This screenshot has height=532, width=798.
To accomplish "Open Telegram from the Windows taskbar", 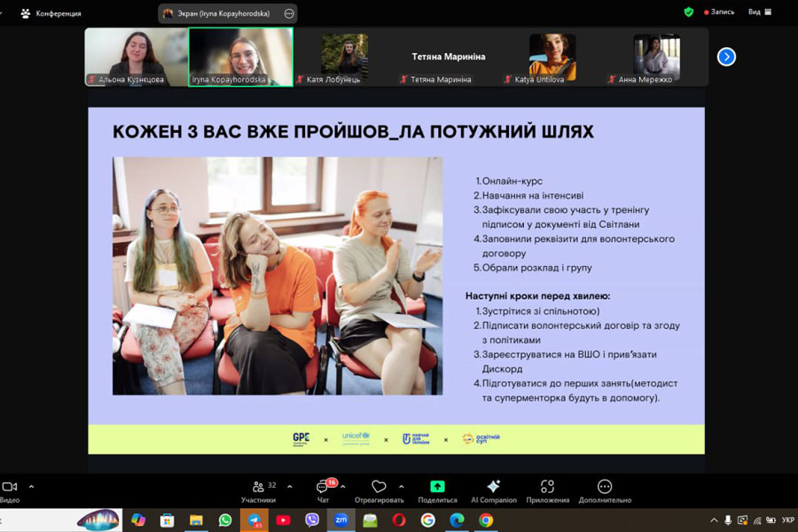I will (254, 520).
